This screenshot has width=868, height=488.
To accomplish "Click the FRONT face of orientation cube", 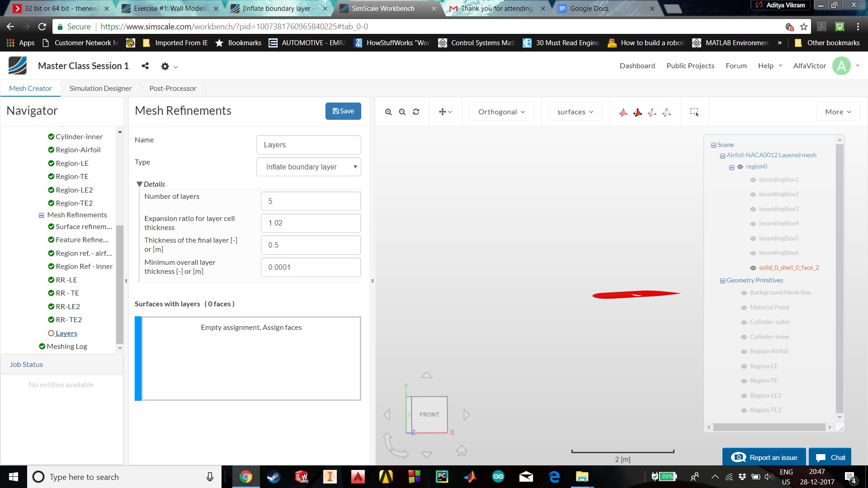I will 429,414.
